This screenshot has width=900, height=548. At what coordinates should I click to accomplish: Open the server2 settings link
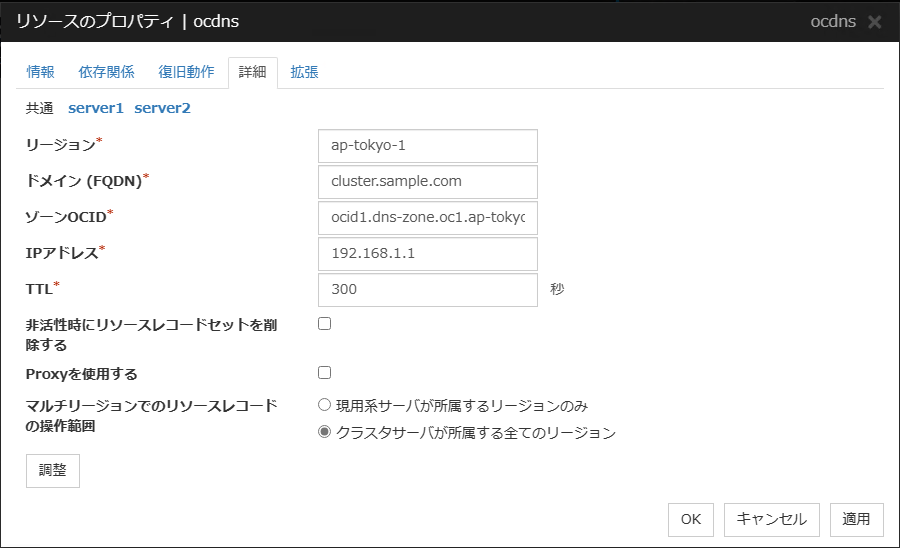pyautogui.click(x=162, y=108)
